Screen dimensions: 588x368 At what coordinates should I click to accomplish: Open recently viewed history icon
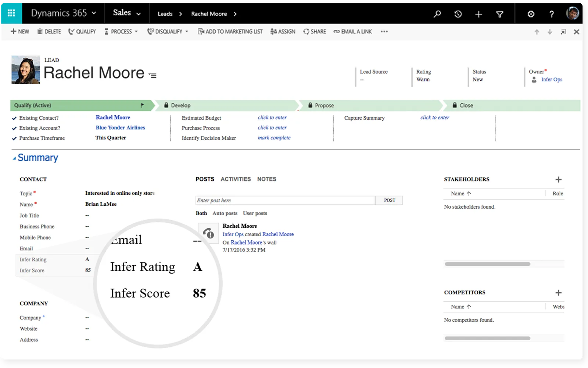(x=458, y=14)
